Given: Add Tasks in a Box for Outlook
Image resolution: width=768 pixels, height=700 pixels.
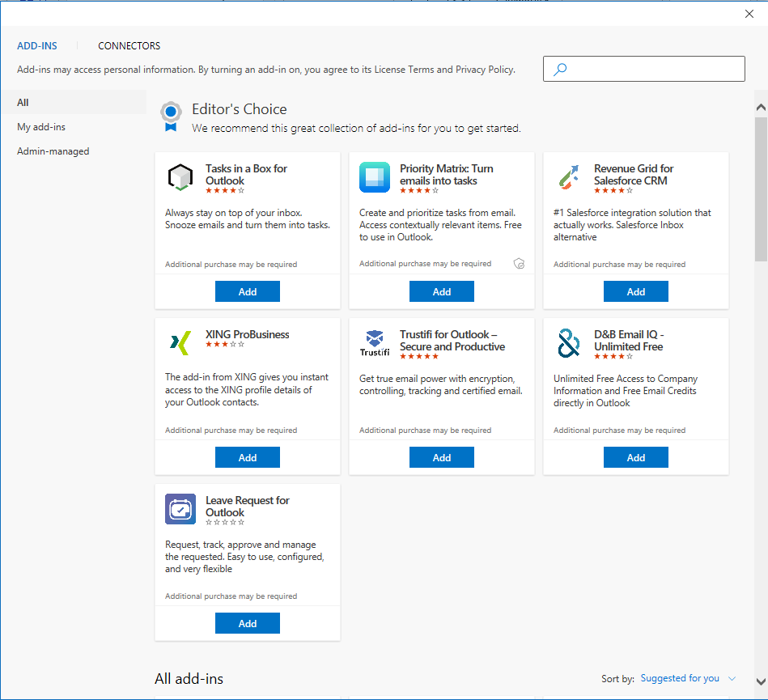Looking at the screenshot, I should [x=248, y=291].
